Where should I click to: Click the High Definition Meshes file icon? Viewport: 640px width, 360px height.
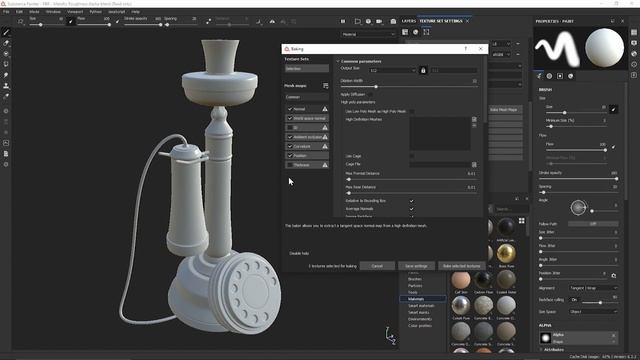pyautogui.click(x=474, y=120)
